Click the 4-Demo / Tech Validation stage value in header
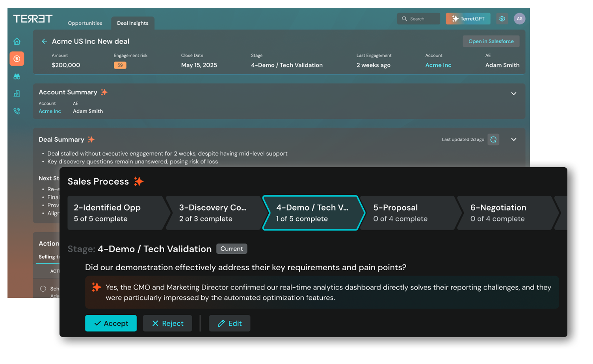 pyautogui.click(x=287, y=65)
